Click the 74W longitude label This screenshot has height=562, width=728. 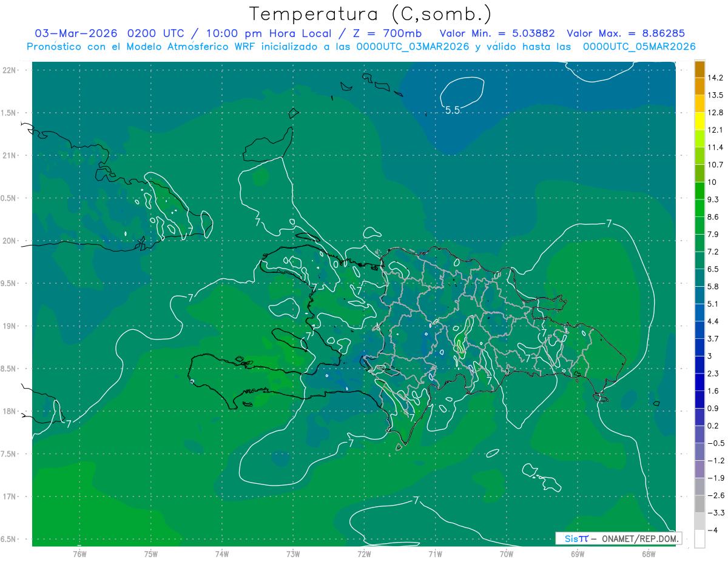coord(222,554)
